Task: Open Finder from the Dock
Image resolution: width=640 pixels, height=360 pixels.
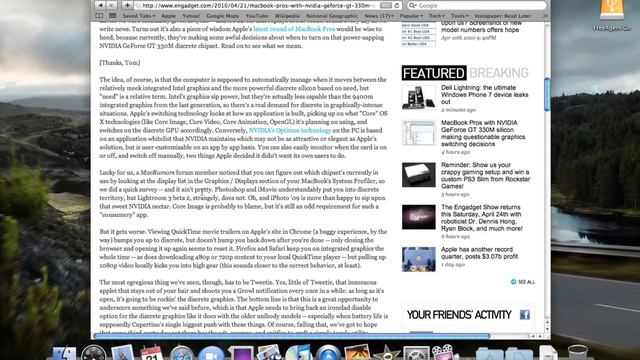Action: pyautogui.click(x=64, y=353)
